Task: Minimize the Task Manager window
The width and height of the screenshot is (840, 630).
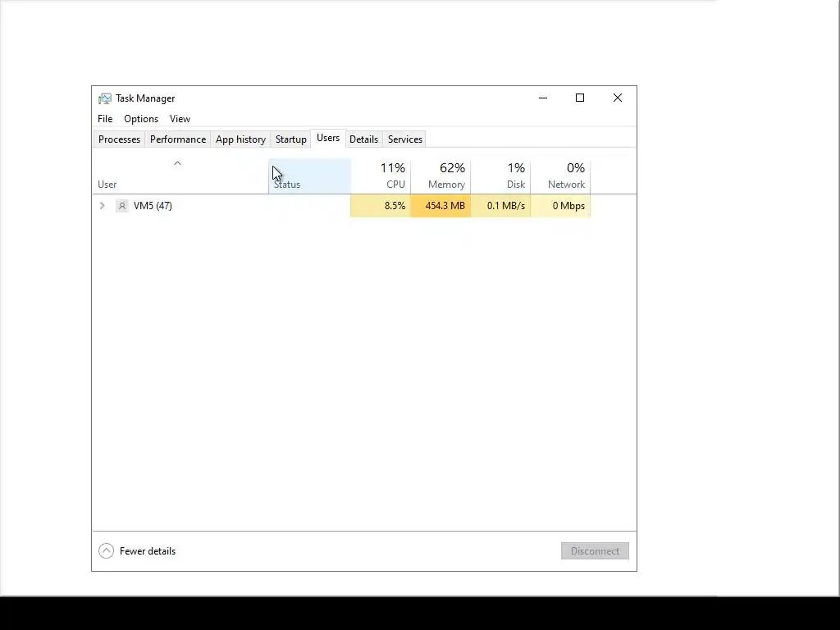Action: tap(543, 98)
